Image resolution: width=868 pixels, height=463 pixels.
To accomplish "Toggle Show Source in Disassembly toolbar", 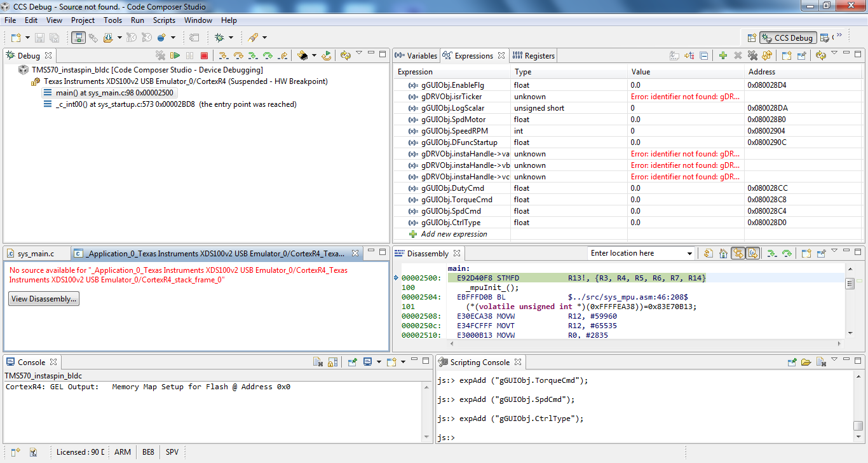I will (752, 253).
